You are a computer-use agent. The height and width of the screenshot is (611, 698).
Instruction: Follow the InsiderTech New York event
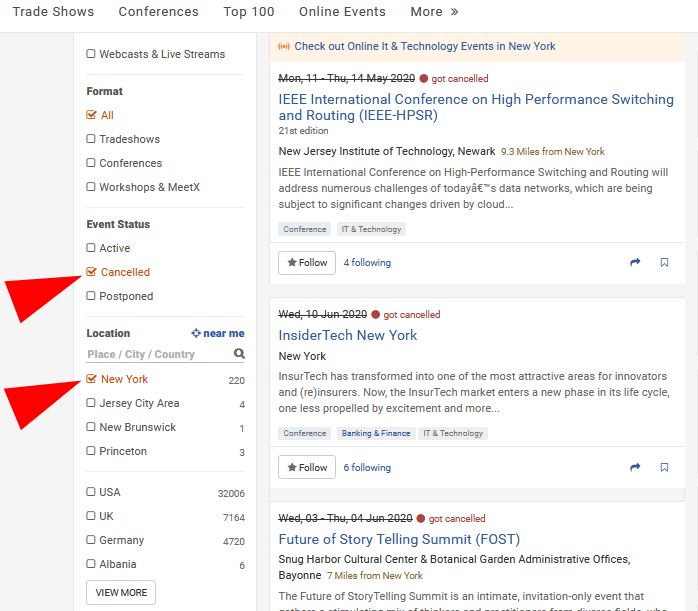point(307,467)
